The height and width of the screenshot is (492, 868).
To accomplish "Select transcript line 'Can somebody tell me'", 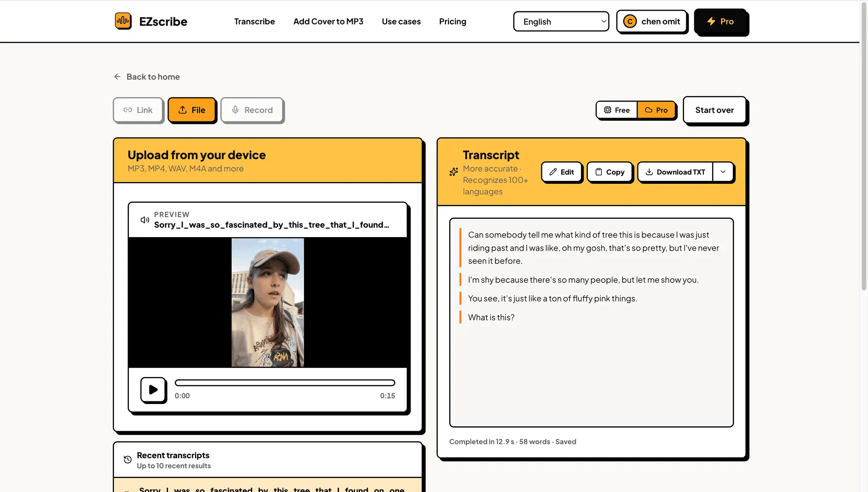I will pos(593,248).
